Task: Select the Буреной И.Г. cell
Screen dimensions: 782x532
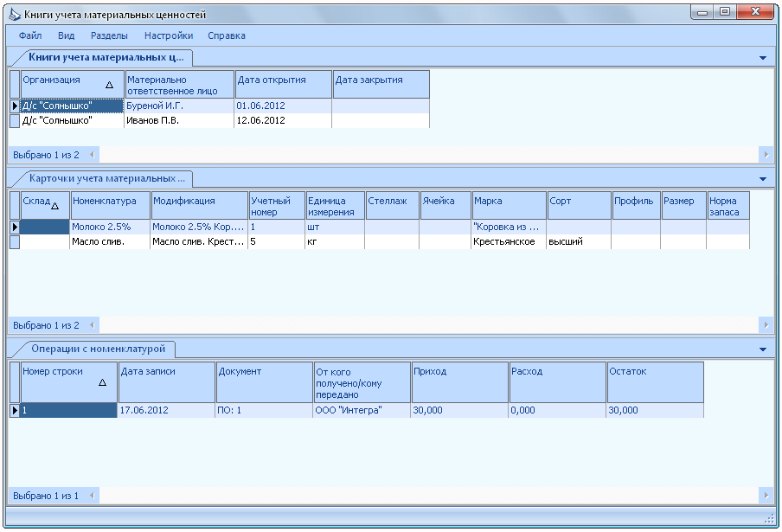Action: click(179, 106)
